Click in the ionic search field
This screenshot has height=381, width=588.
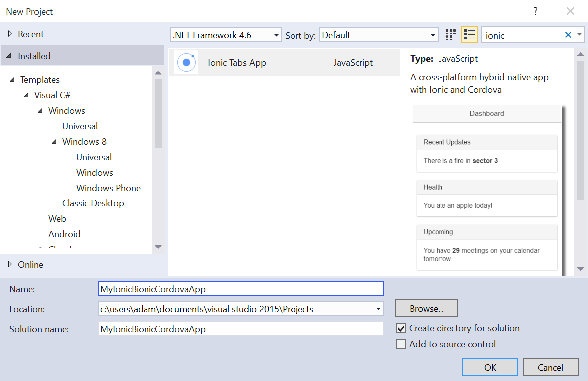523,35
